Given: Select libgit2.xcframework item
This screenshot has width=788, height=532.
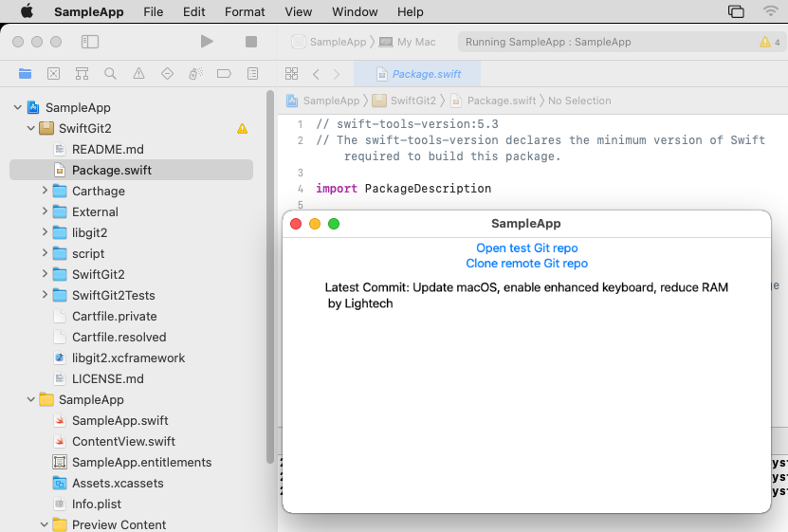Looking at the screenshot, I should point(131,358).
